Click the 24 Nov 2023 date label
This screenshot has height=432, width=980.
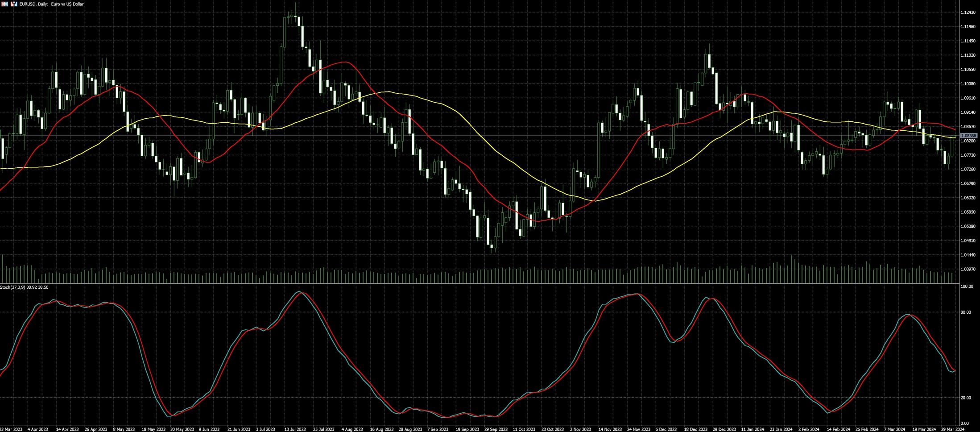[x=639, y=429]
